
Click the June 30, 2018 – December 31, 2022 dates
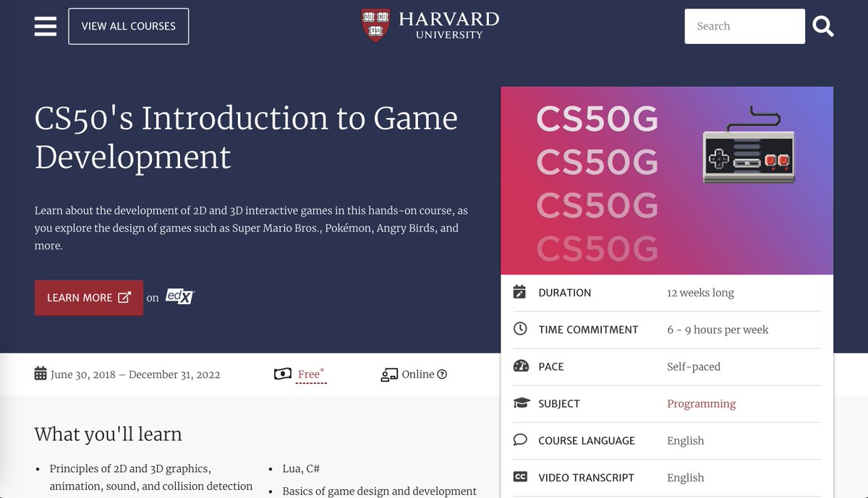pos(135,374)
